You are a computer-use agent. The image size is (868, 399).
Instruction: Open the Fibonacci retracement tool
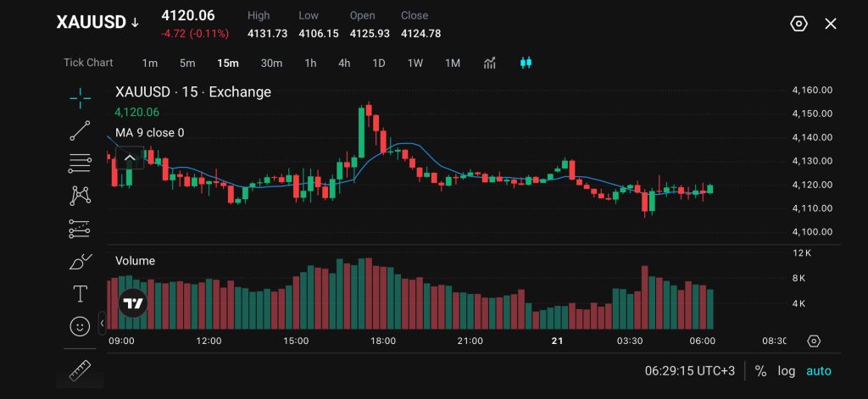[x=81, y=163]
